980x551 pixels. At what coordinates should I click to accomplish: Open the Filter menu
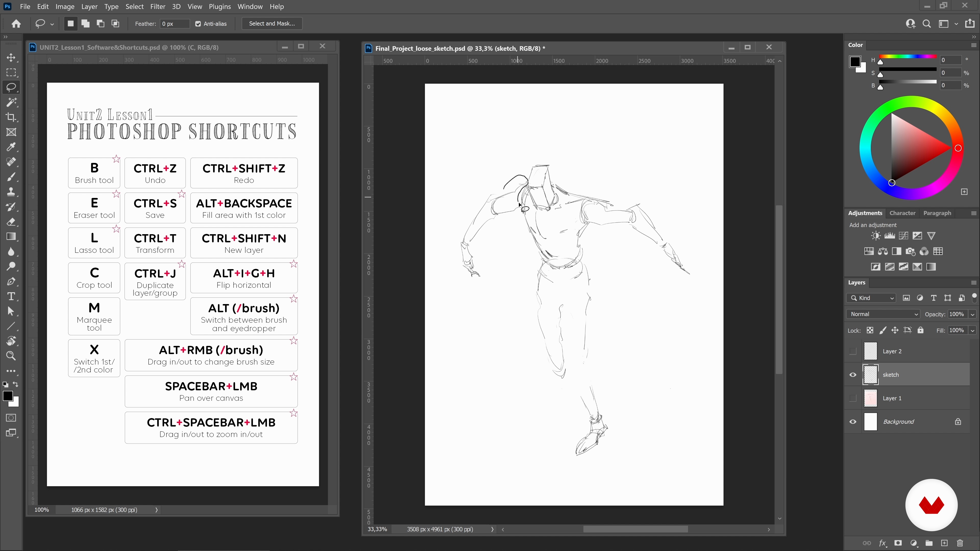click(x=157, y=6)
